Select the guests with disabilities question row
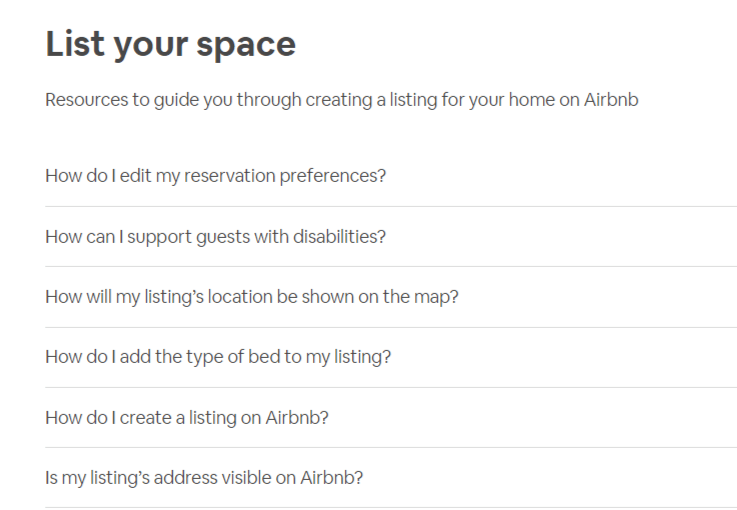The height and width of the screenshot is (510, 737). tap(215, 237)
